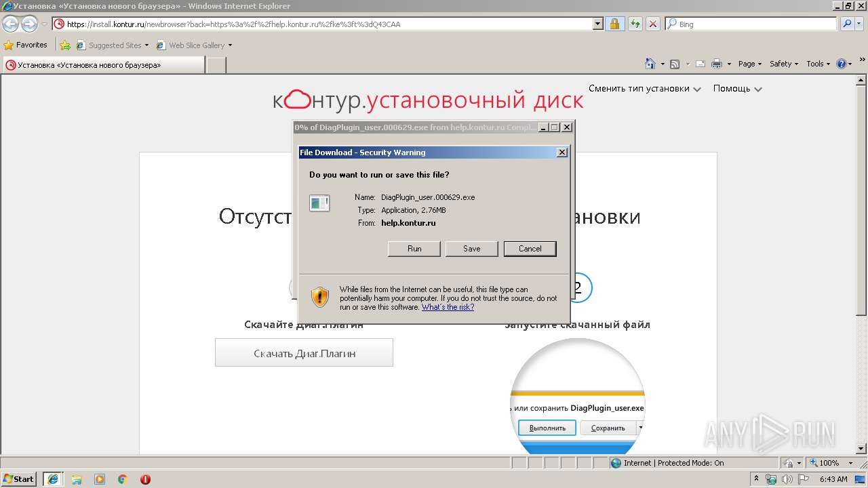Click the Action Center flag icon
868x488 pixels.
(x=804, y=479)
